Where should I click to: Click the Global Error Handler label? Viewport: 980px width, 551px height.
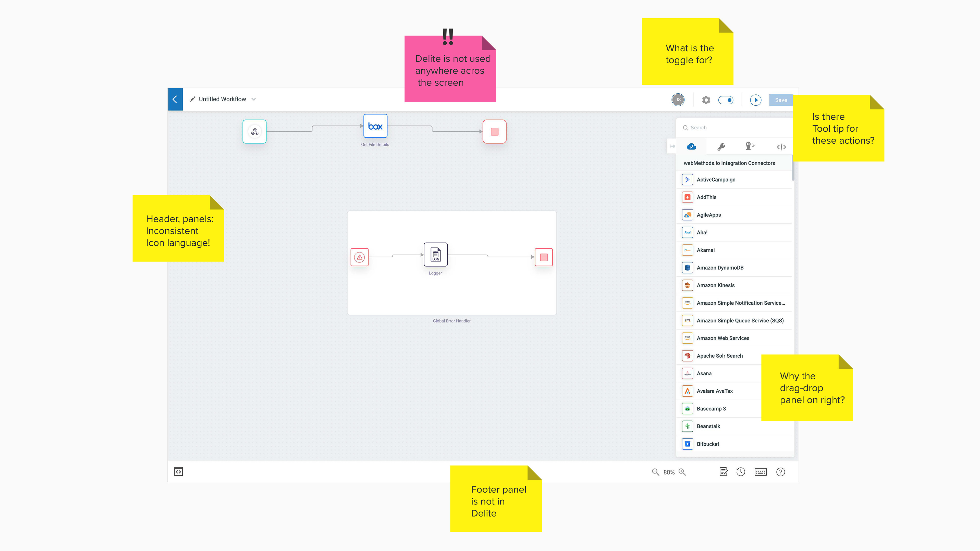tap(451, 321)
